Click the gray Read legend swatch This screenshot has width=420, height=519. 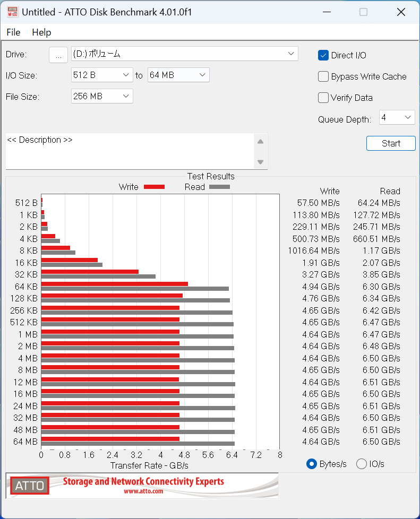click(219, 187)
